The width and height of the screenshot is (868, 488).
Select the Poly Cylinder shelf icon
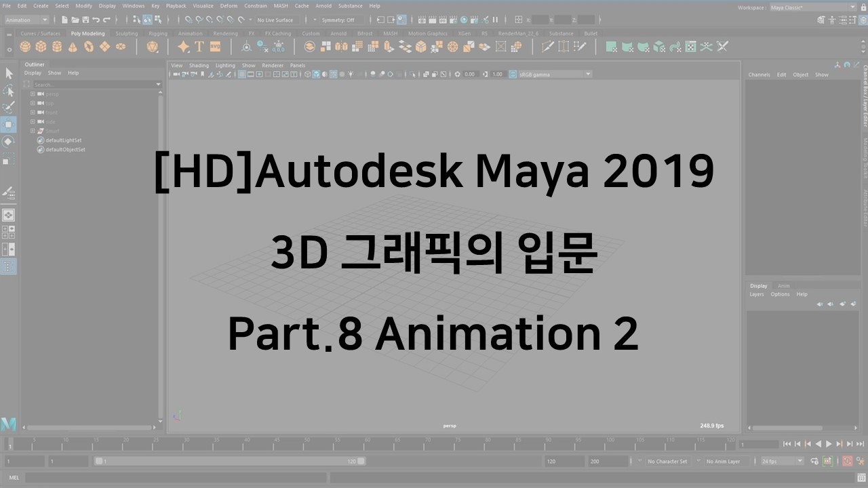(57, 47)
